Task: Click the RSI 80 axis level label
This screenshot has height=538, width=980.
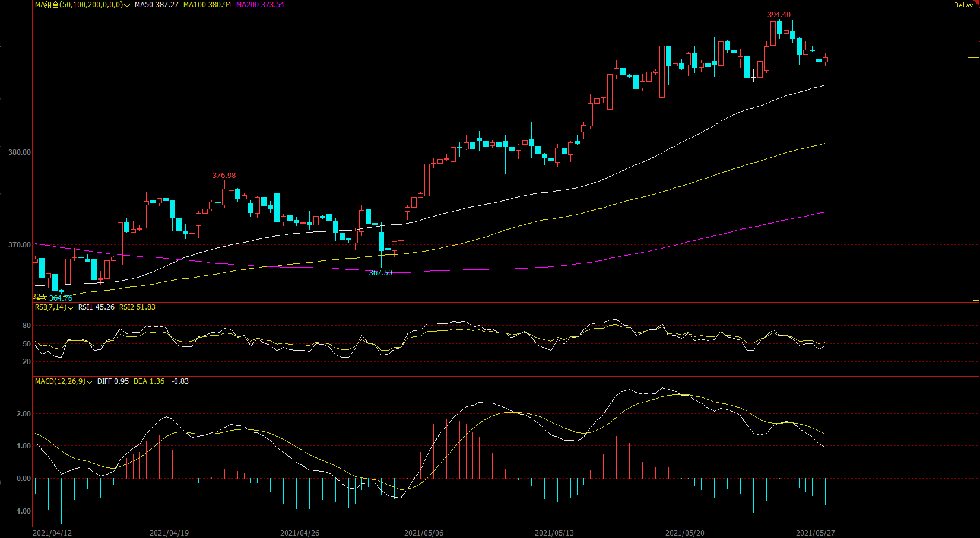Action: pos(27,326)
